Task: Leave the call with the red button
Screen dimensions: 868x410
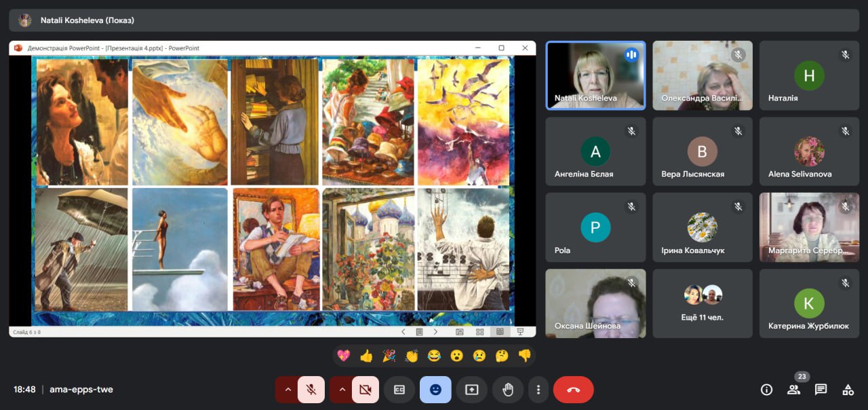Action: (x=573, y=390)
